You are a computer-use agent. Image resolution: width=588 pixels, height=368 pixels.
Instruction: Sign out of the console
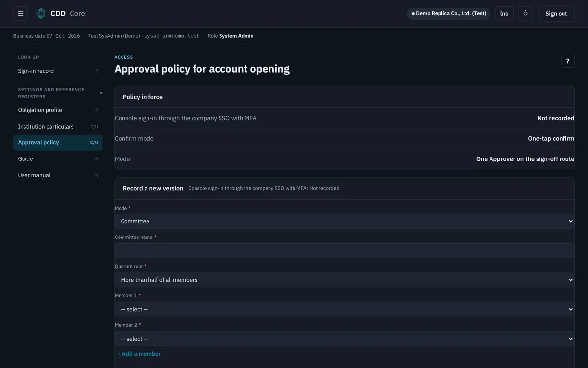coord(556,14)
